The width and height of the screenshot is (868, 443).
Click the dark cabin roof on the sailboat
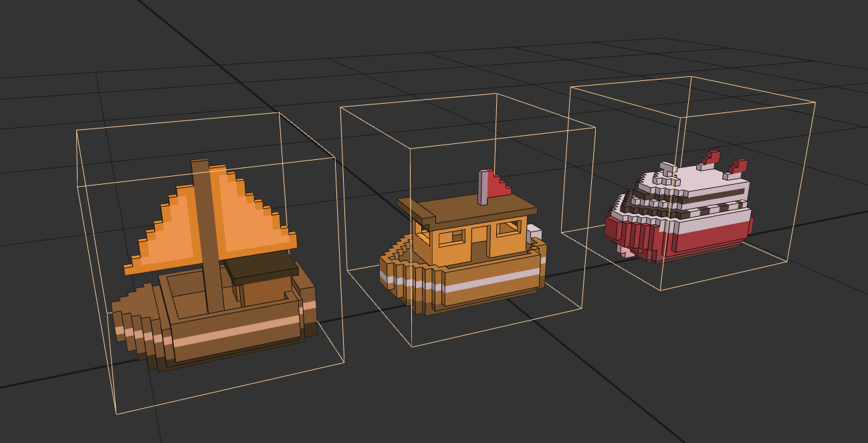point(261,268)
